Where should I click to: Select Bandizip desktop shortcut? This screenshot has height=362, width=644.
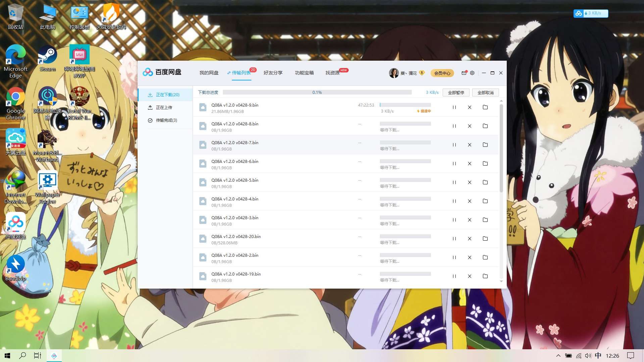15,268
